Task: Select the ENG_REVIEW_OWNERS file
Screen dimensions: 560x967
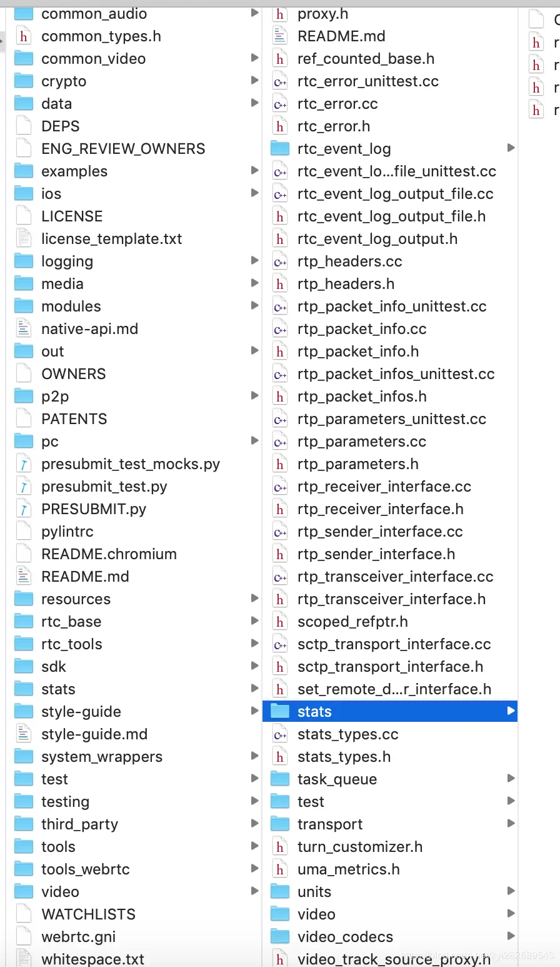Action: click(123, 149)
